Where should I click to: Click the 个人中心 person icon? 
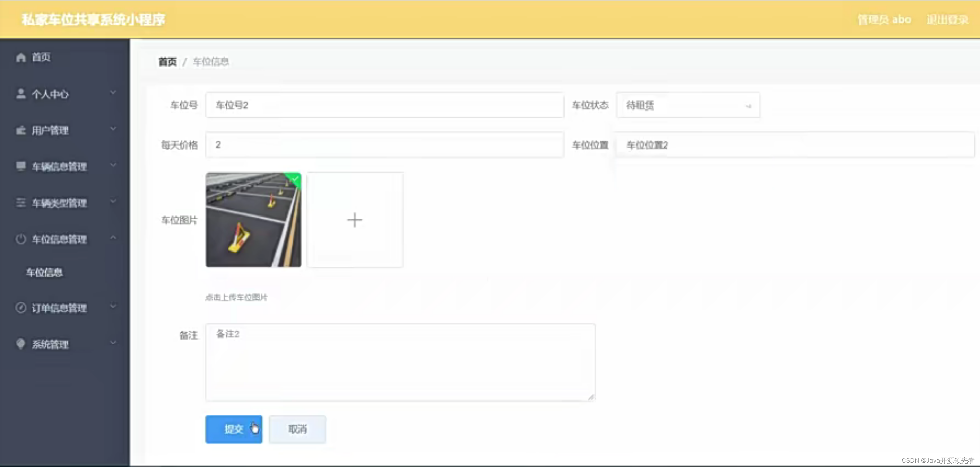(x=21, y=94)
